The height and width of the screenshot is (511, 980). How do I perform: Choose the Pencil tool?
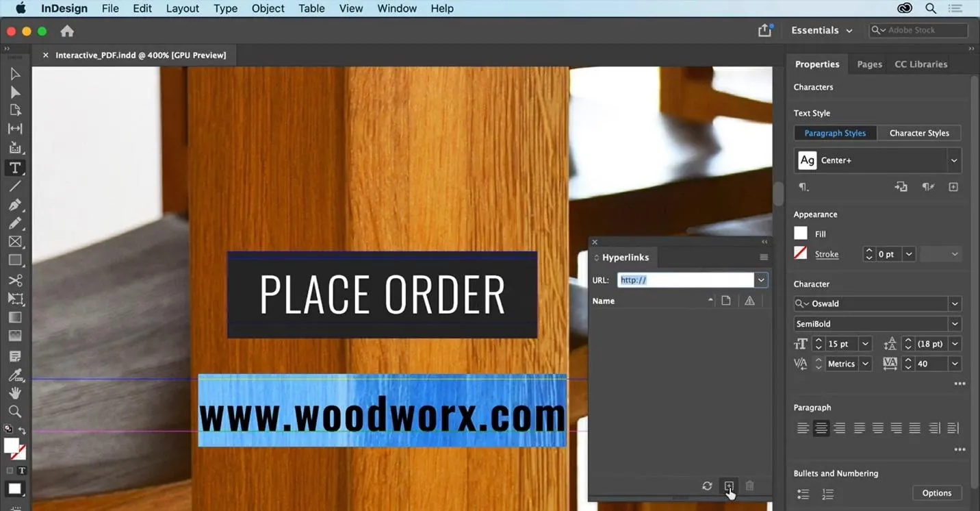click(15, 223)
